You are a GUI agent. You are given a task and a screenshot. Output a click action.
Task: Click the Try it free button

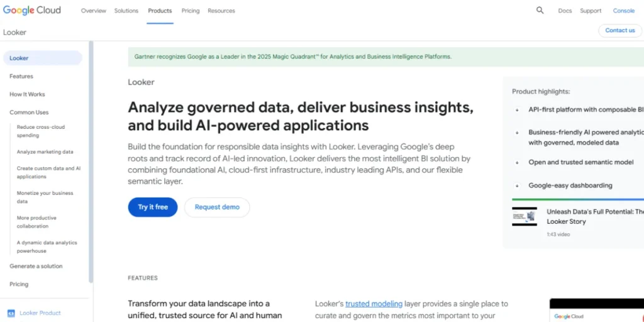(x=153, y=207)
